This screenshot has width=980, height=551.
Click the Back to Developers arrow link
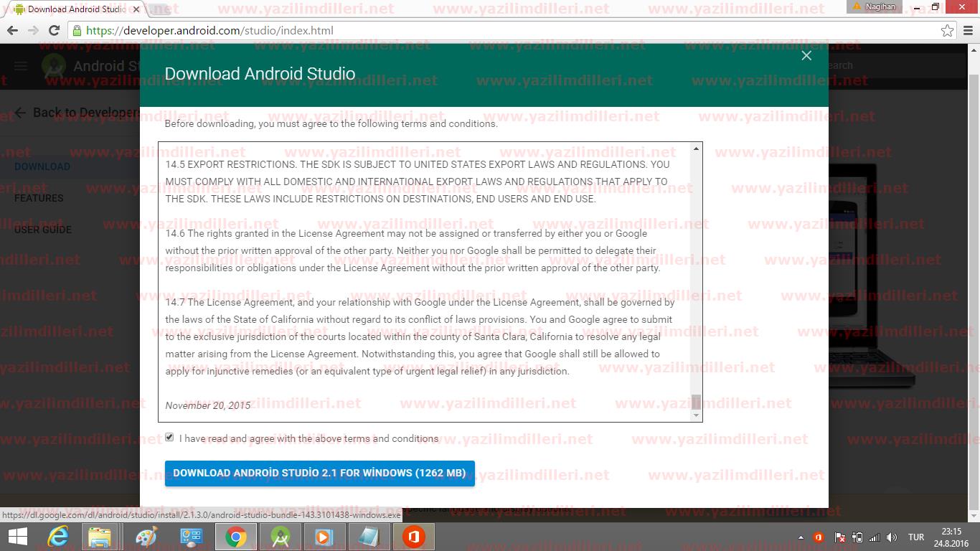point(77,113)
